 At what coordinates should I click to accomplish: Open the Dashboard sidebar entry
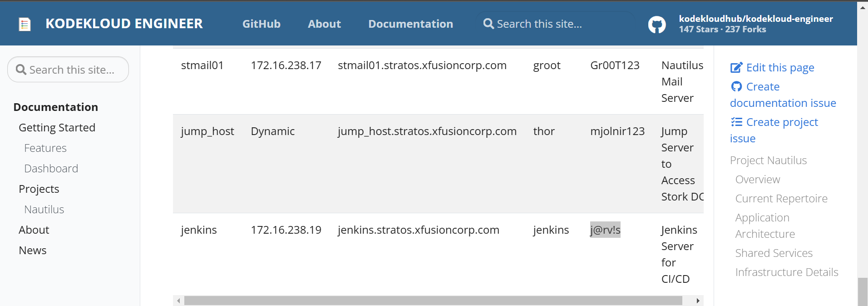51,169
